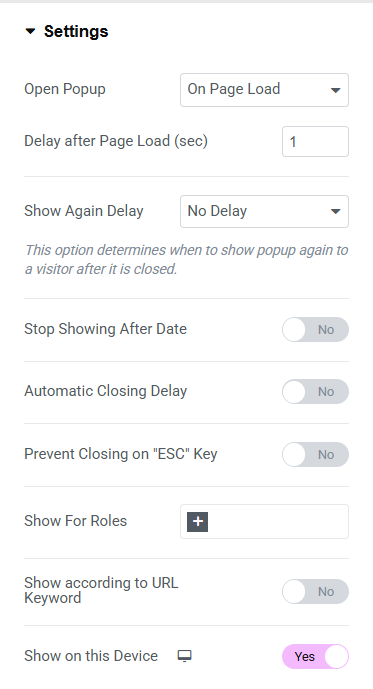This screenshot has width=373, height=689.
Task: Open the Open Popup dropdown
Action: [264, 90]
